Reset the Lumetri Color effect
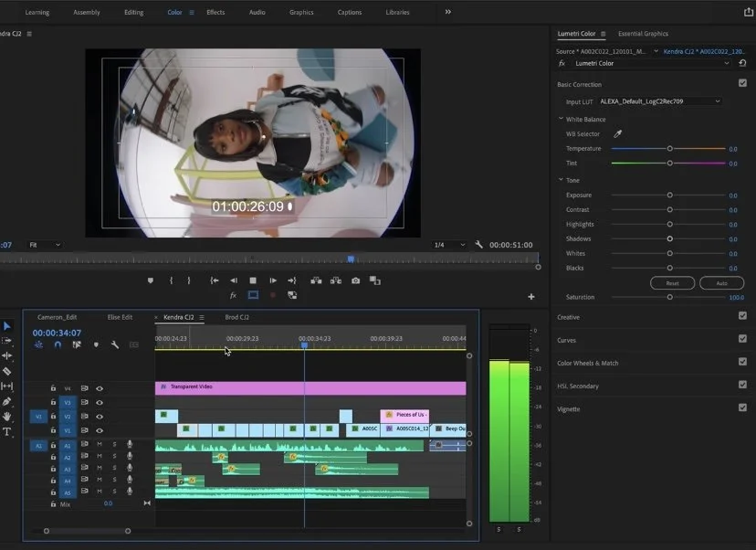Image resolution: width=756 pixels, height=550 pixels. click(742, 63)
